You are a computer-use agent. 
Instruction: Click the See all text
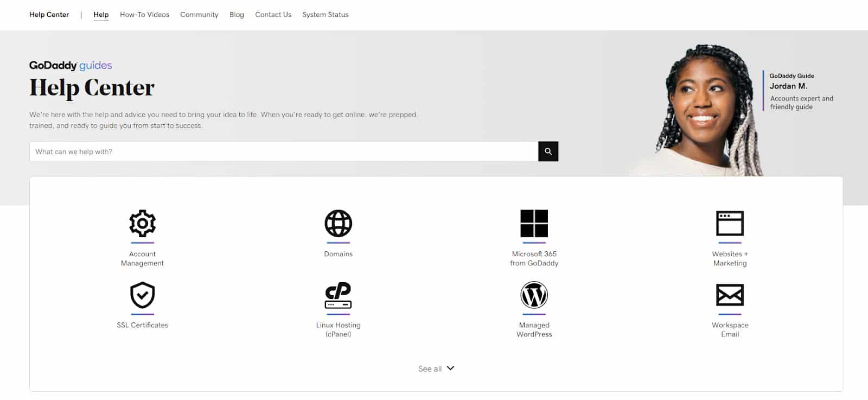pos(430,369)
